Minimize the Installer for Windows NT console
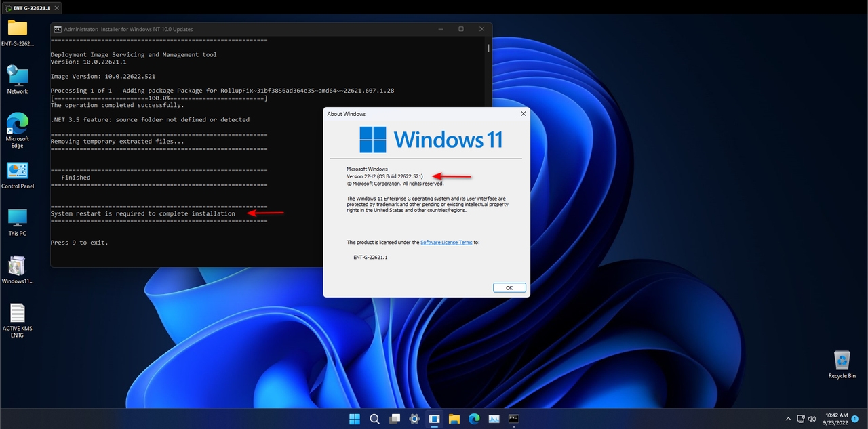Image resolution: width=868 pixels, height=429 pixels. [440, 29]
